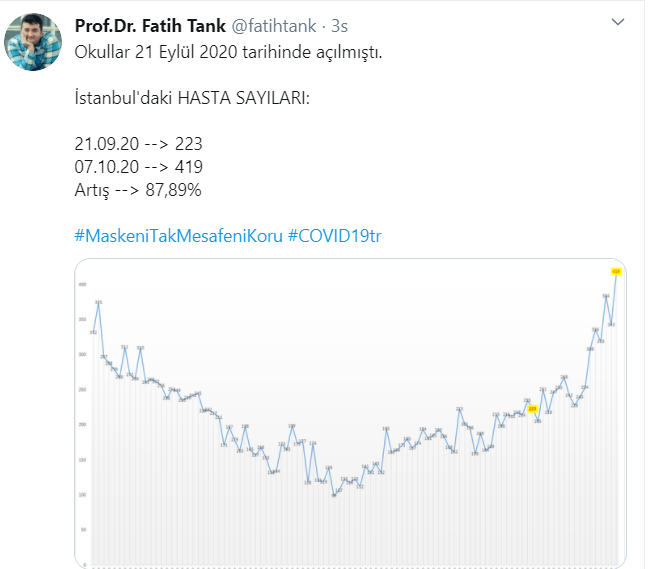The width and height of the screenshot is (667, 569).
Task: Click the chart's 100 y-axis label
Action: click(84, 494)
